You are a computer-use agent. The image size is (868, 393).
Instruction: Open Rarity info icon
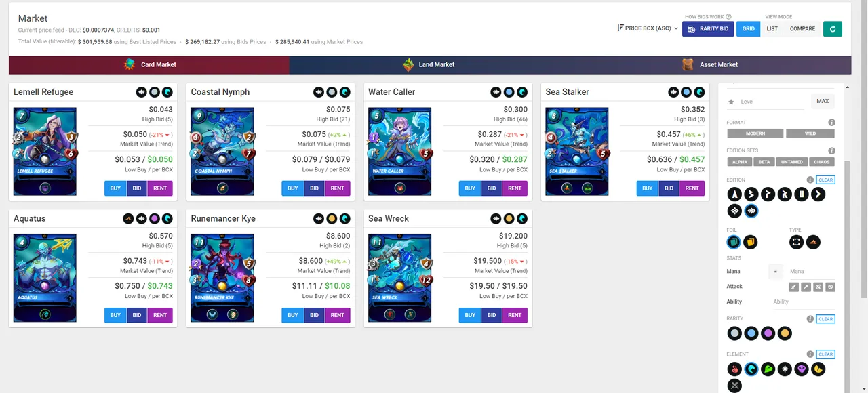point(810,319)
